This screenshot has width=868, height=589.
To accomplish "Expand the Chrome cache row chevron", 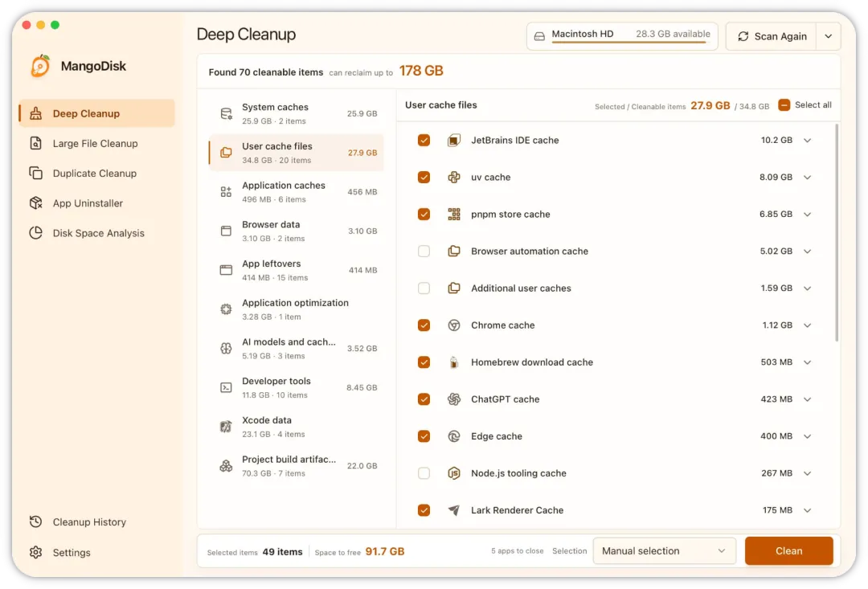I will 808,325.
